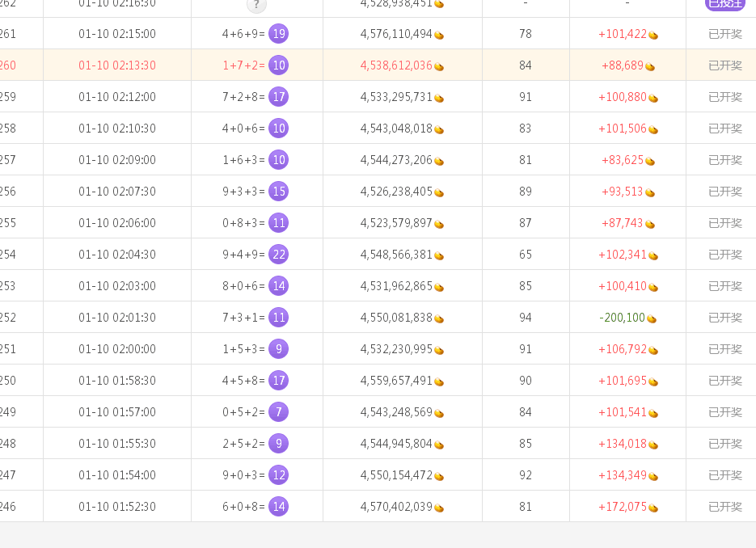Click the green loss amount -200,100
Screen dimensions: 756x548
[622, 317]
